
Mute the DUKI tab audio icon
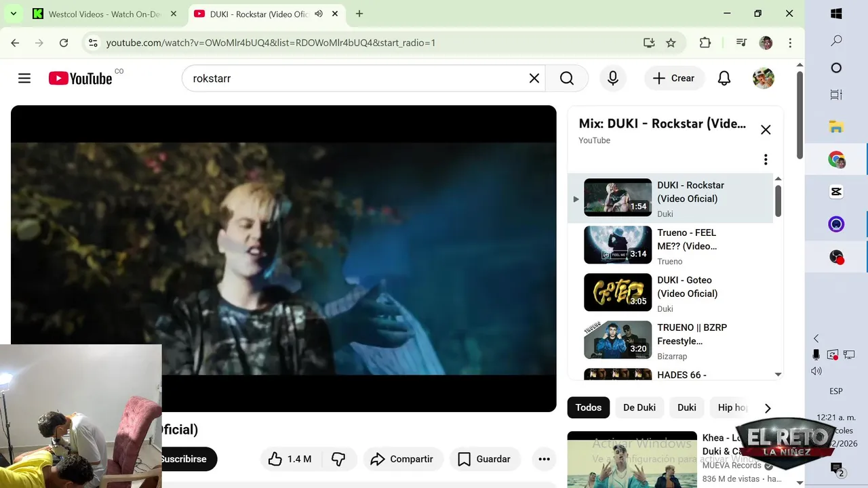coord(319,14)
